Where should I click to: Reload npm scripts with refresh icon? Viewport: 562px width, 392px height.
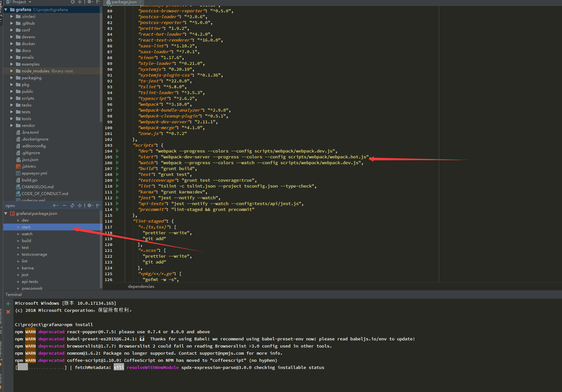tap(72, 205)
